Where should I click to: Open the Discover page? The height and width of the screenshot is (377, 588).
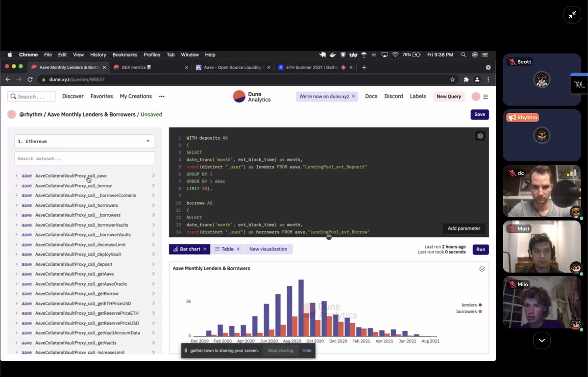pos(73,97)
